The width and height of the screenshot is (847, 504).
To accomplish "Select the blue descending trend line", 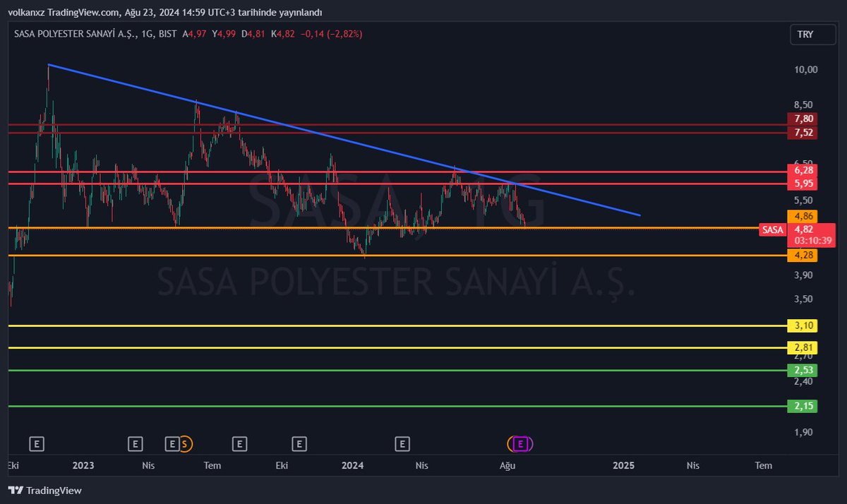I will [344, 140].
